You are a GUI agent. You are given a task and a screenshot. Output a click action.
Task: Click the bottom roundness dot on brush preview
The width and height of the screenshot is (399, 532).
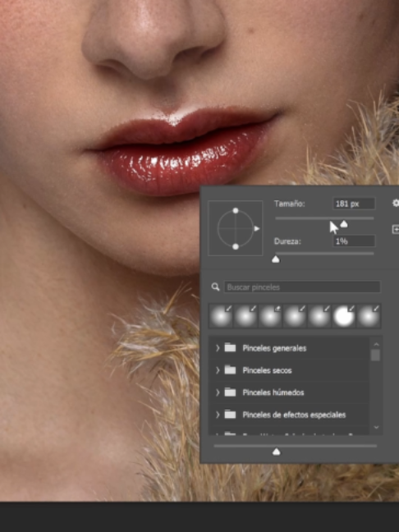point(236,246)
